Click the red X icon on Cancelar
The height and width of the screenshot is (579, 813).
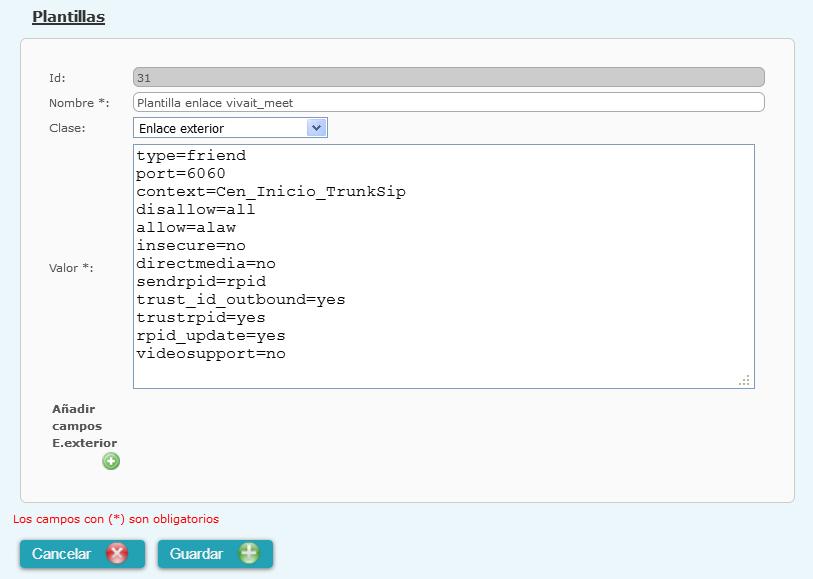(x=117, y=554)
